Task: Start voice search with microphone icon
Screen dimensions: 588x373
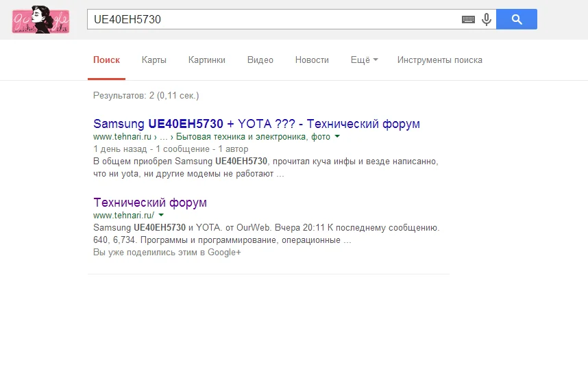Action: tap(487, 19)
